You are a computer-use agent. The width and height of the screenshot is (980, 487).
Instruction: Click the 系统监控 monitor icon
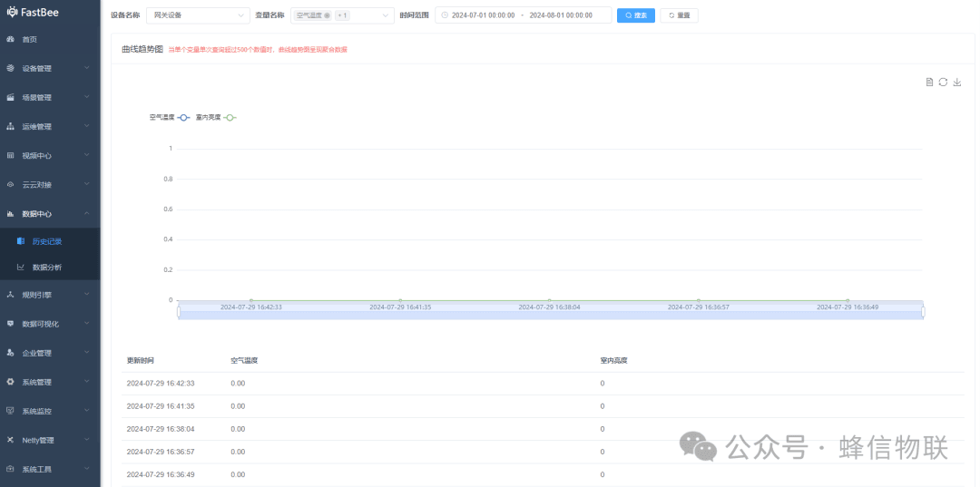10,411
